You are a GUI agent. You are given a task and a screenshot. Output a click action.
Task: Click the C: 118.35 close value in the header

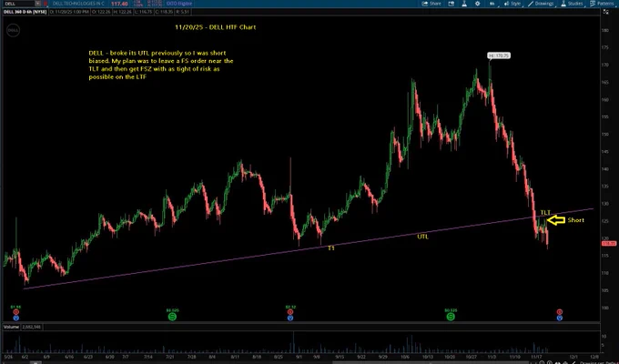[x=164, y=12]
